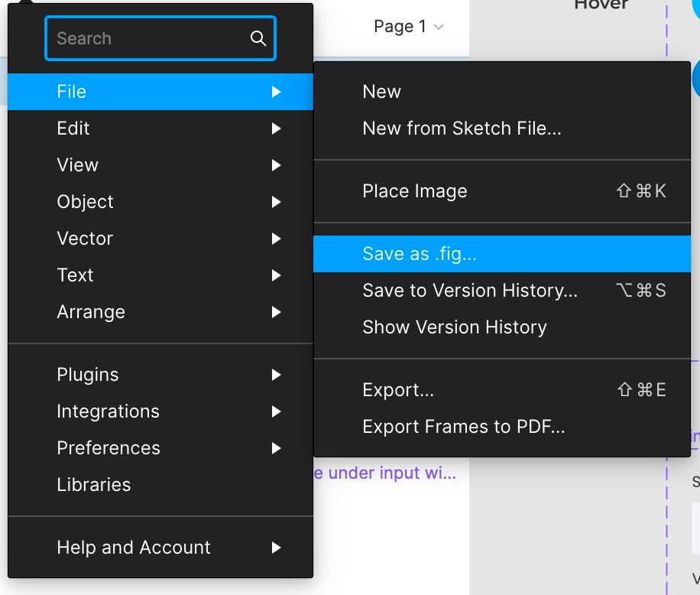Open the Vector menu item
700x595 pixels.
[160, 239]
